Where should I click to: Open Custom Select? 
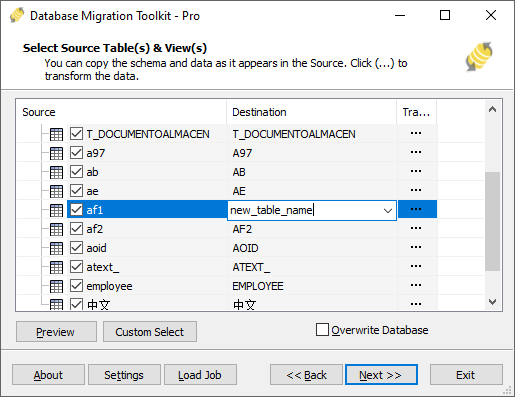click(150, 332)
